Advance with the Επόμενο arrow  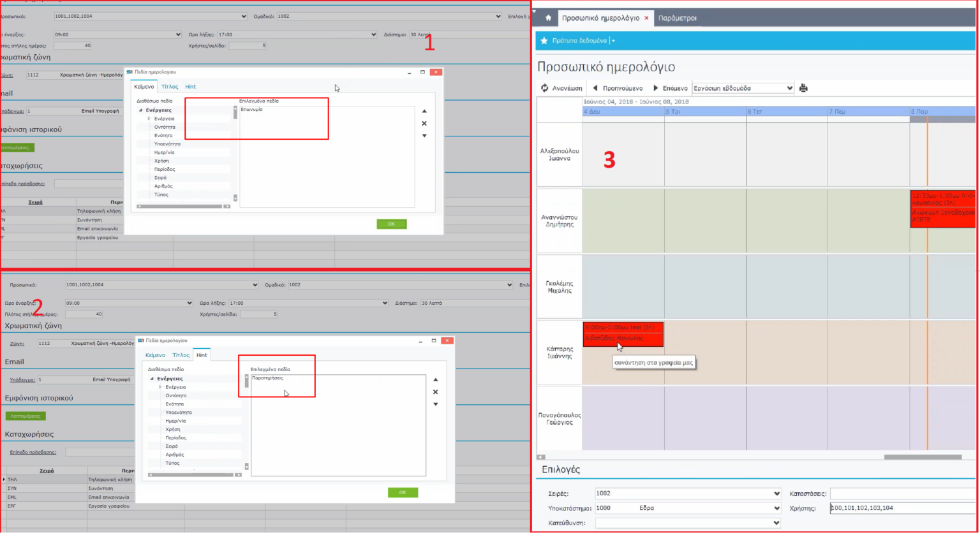click(670, 88)
